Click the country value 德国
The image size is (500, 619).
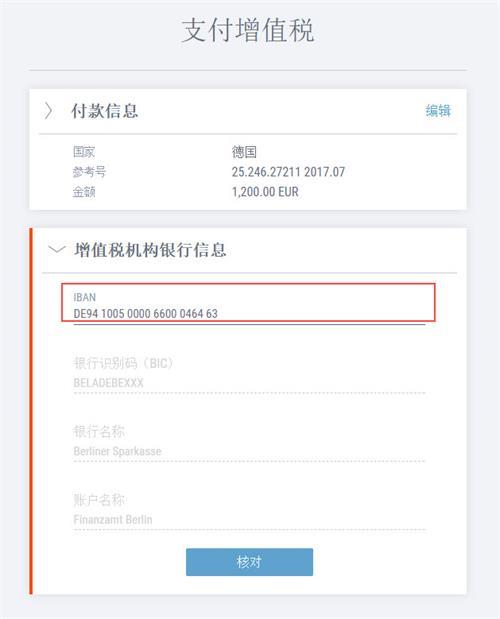244,152
